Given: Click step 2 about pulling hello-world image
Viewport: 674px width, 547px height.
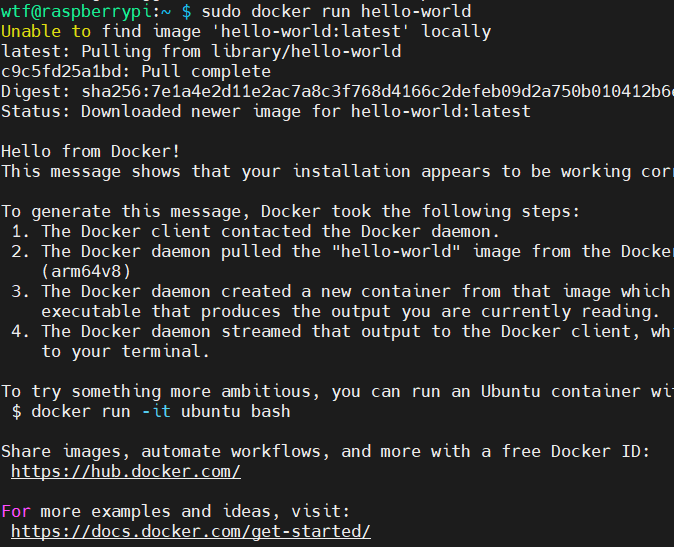Looking at the screenshot, I should click(343, 251).
